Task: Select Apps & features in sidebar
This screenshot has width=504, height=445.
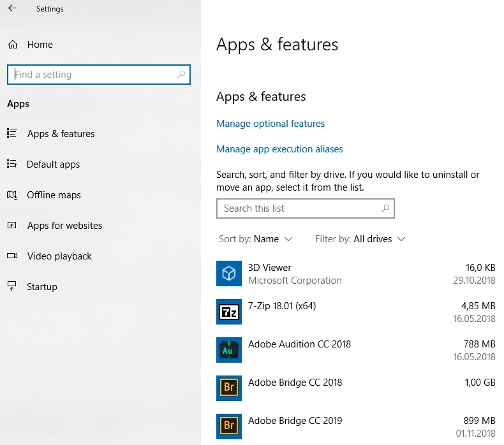Action: pyautogui.click(x=61, y=134)
